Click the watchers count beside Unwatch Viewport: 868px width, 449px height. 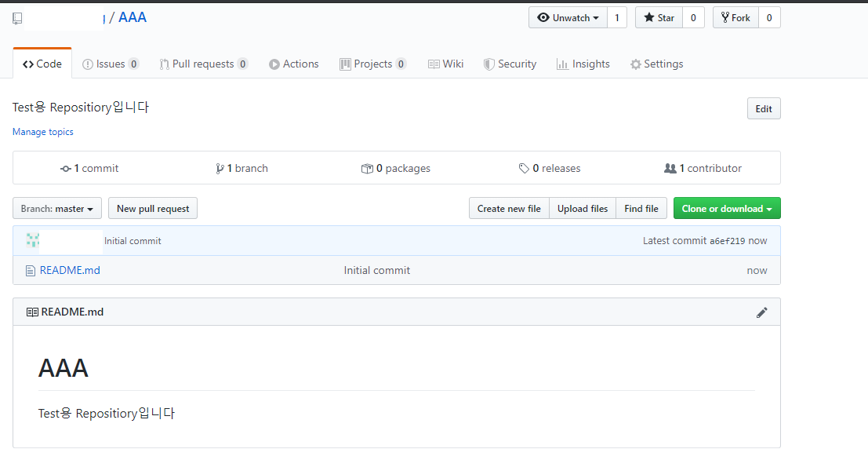(616, 18)
